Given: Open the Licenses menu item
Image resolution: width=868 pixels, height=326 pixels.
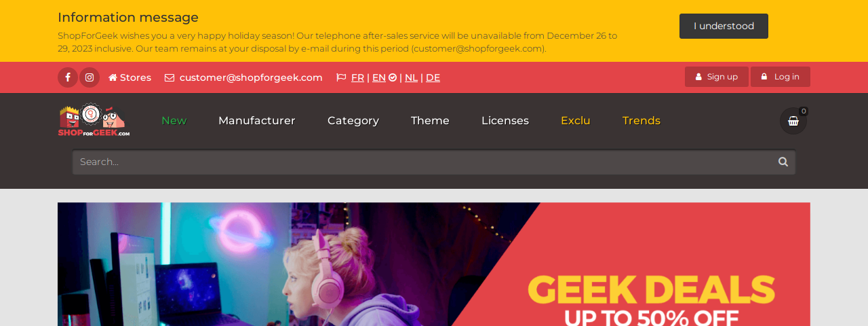Looking at the screenshot, I should point(505,121).
